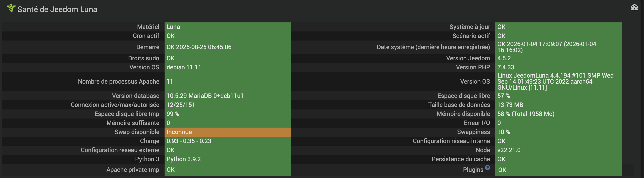Click the MariaDB database version value
The image size is (644, 178).
[x=205, y=96]
